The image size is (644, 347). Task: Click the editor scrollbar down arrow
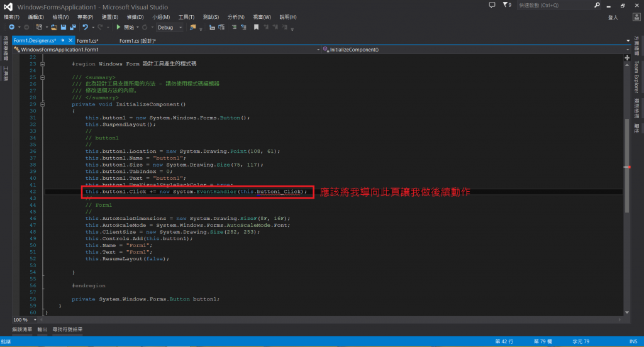(627, 312)
